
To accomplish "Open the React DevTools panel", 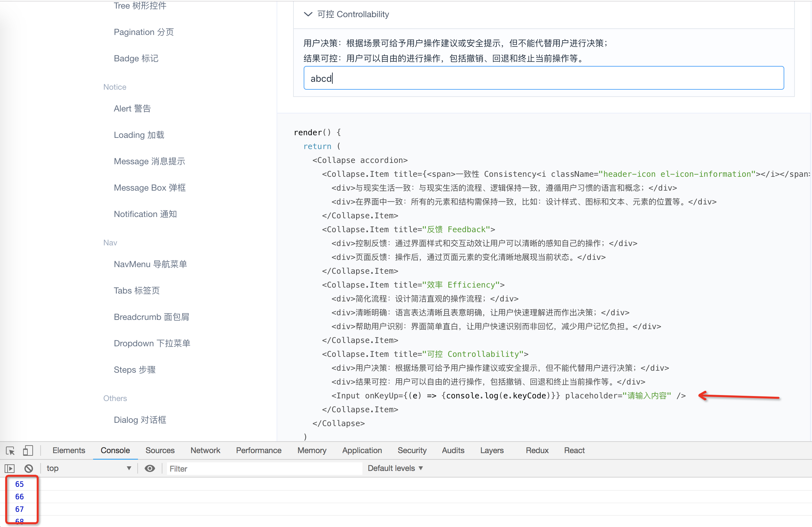I will point(574,450).
